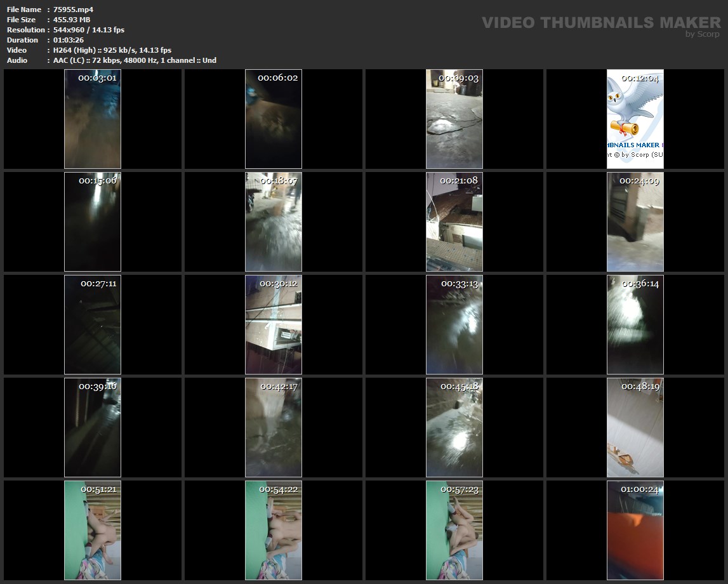
Task: Select the frame at 00:06:02
Action: pos(274,119)
